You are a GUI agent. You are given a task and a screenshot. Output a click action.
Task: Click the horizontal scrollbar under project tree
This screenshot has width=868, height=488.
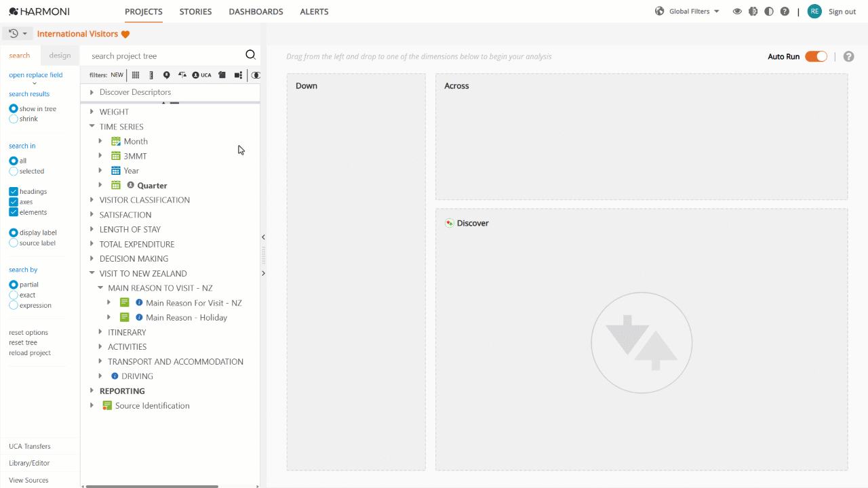(152, 486)
